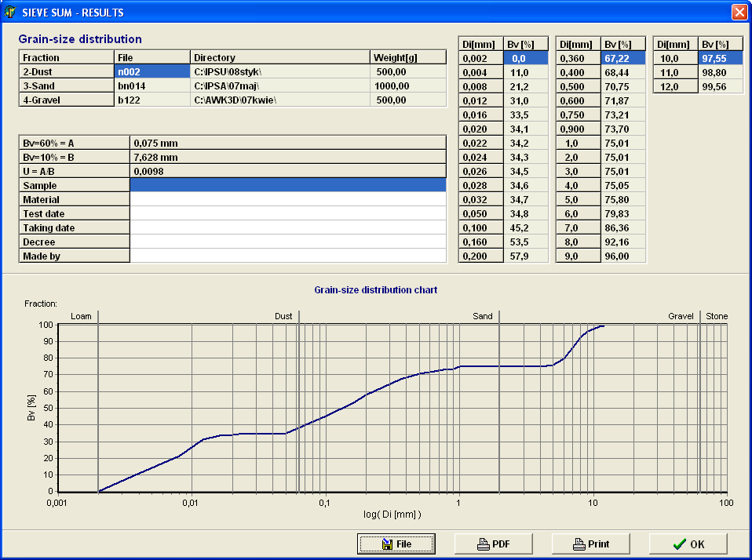This screenshot has width=752, height=560.
Task: Click the highlighted Sample input field
Action: point(288,185)
